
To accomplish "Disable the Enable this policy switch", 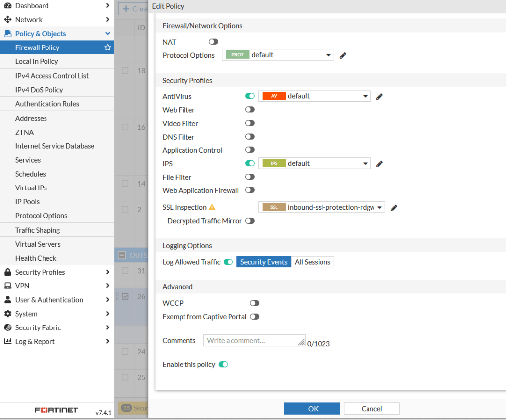I will click(x=223, y=365).
